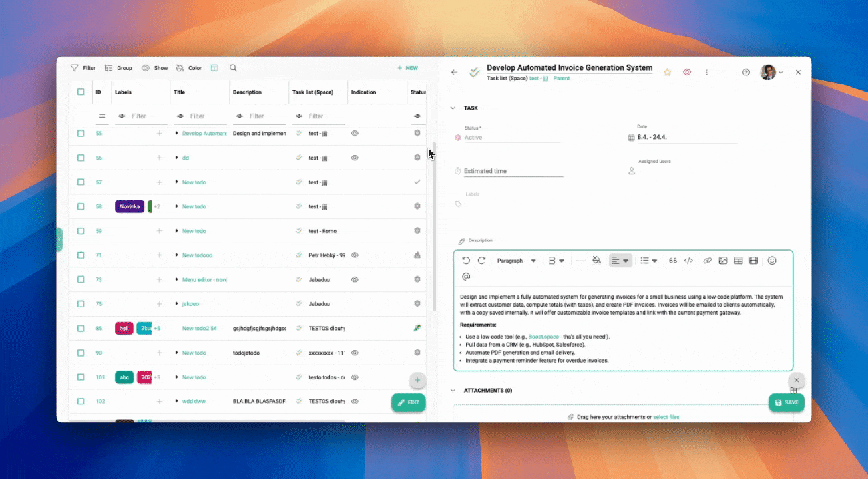Open the three-dot task options menu
868x479 pixels.
coord(707,72)
